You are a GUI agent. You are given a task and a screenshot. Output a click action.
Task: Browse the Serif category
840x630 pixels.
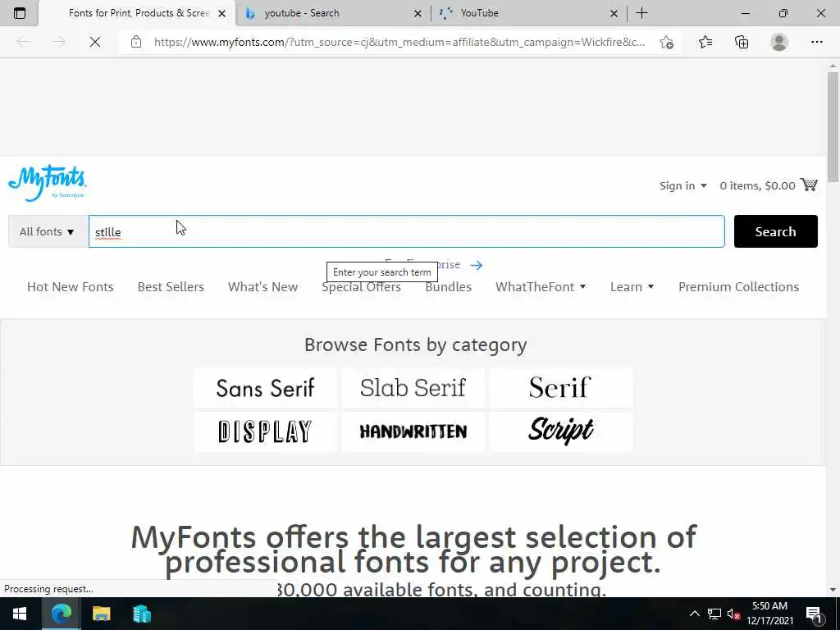[560, 388]
